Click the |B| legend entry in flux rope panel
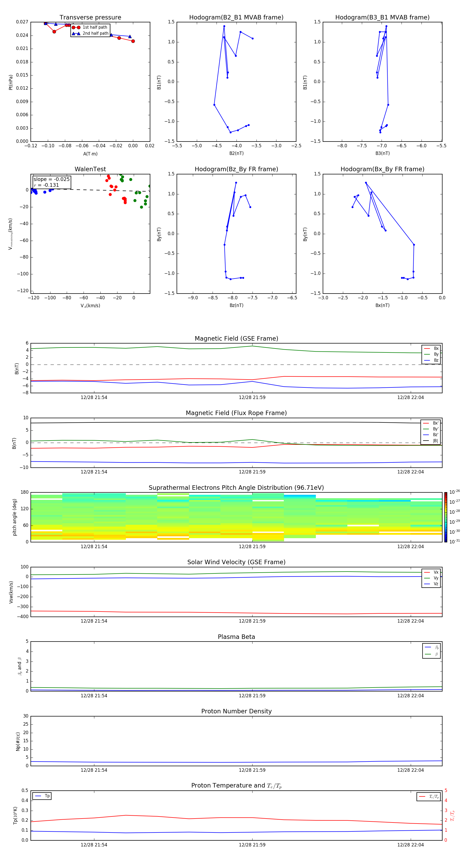Viewport: 473px width, 868px height. point(431,441)
